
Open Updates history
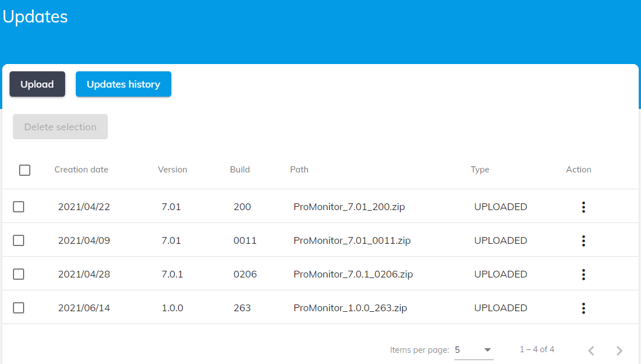click(x=123, y=84)
